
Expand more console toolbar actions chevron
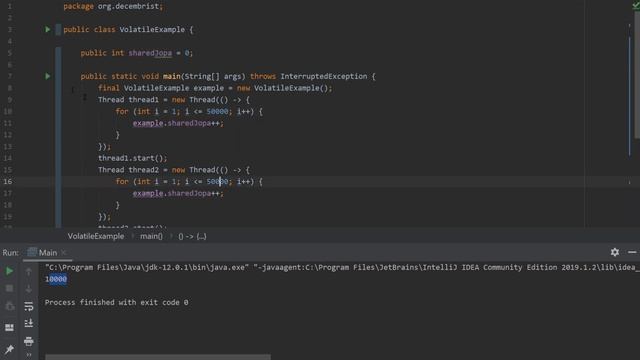pos(29,355)
